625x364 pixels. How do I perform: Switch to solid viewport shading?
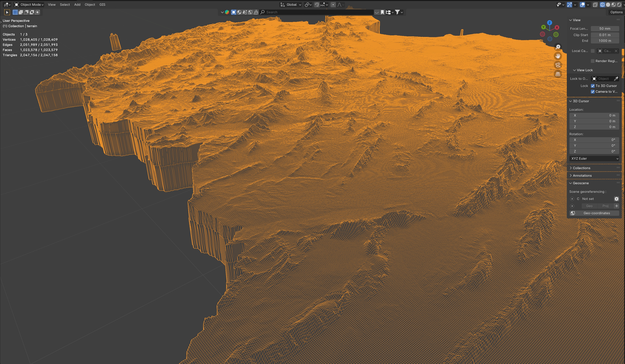[x=608, y=5]
